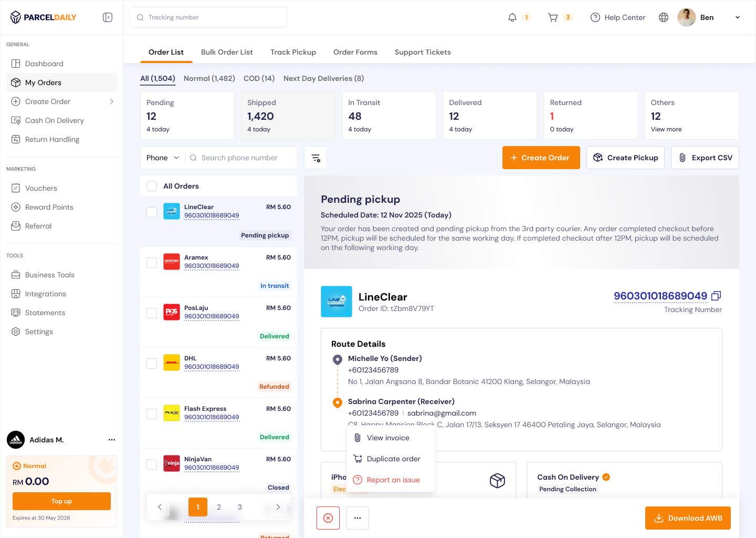Select the Aramex order checkbox

(x=152, y=263)
